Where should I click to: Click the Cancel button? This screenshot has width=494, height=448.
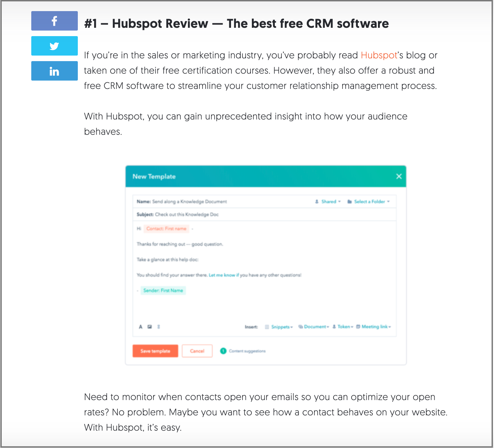pos(197,351)
